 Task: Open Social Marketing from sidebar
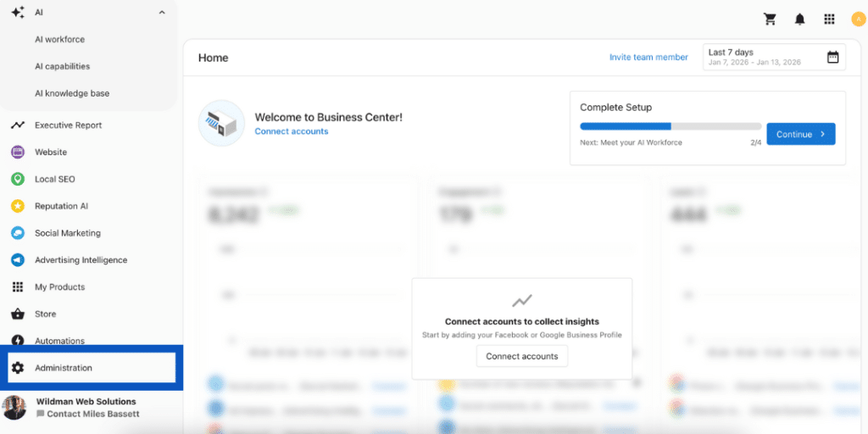pos(67,233)
